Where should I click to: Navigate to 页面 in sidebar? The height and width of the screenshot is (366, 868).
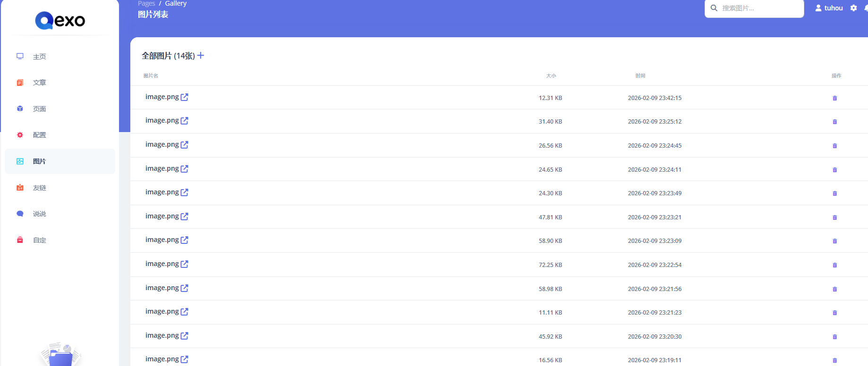point(39,109)
